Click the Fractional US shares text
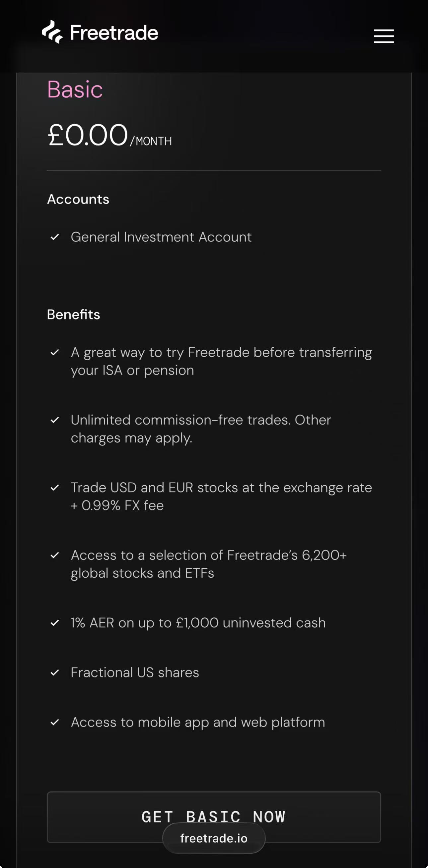Image resolution: width=428 pixels, height=868 pixels. tap(135, 672)
